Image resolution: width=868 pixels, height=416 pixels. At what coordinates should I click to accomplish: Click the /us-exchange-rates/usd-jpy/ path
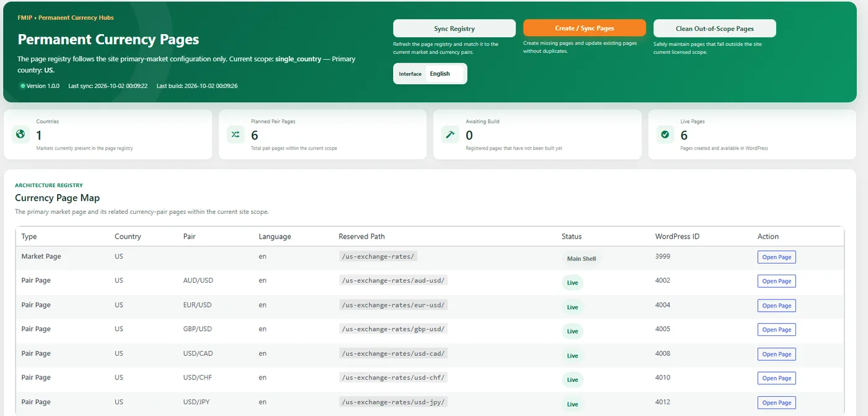pos(393,402)
